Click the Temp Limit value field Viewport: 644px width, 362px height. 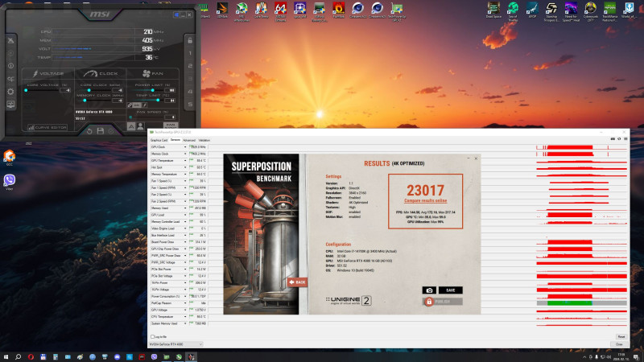pyautogui.click(x=171, y=101)
